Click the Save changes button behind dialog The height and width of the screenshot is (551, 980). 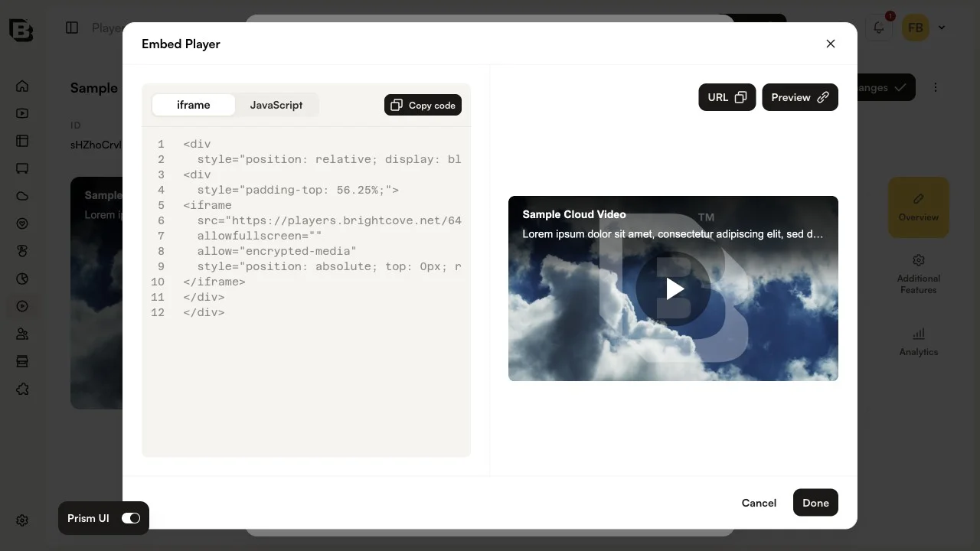click(x=886, y=87)
